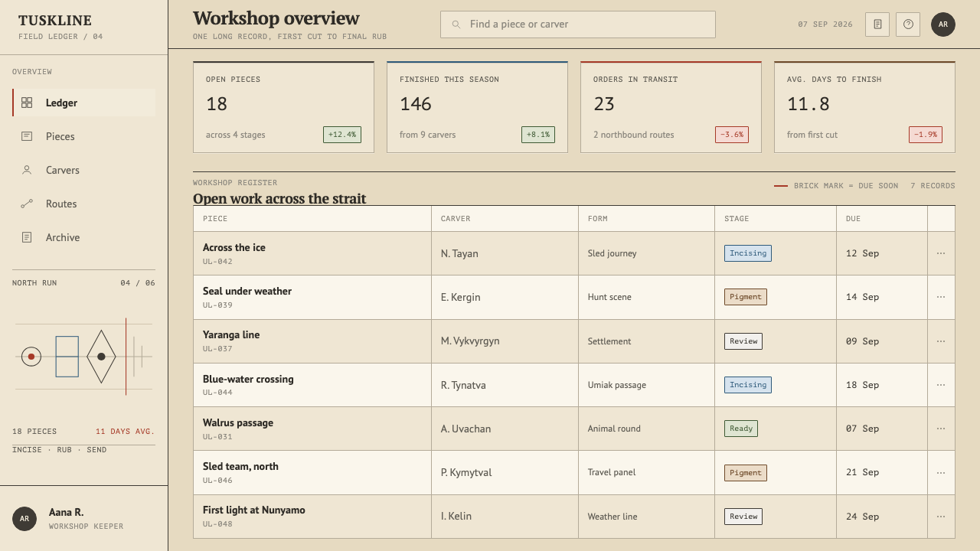The image size is (980, 551).
Task: Open row menu for Across the ice
Action: click(941, 253)
